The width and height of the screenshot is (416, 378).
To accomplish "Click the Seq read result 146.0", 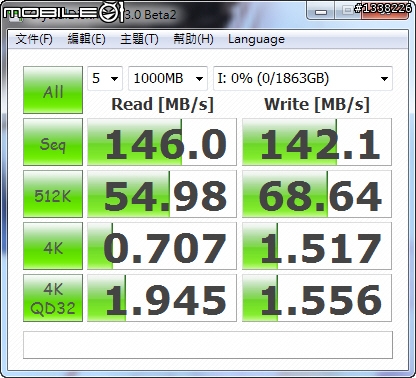I will [x=162, y=142].
